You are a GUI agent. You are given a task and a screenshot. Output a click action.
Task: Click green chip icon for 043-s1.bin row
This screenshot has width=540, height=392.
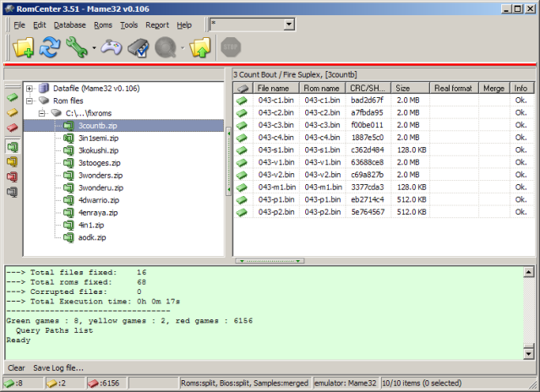coord(242,150)
